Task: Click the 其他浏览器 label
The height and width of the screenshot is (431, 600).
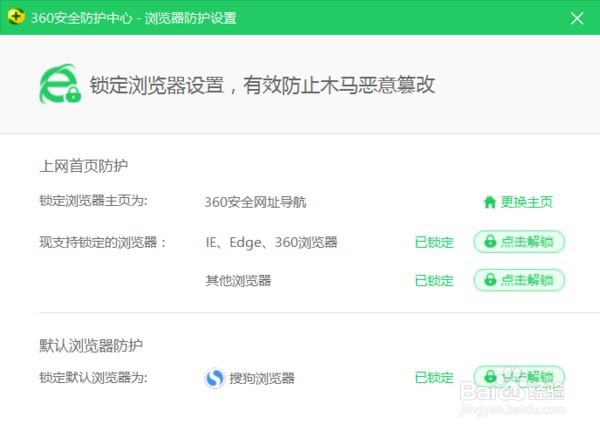Action: (238, 281)
